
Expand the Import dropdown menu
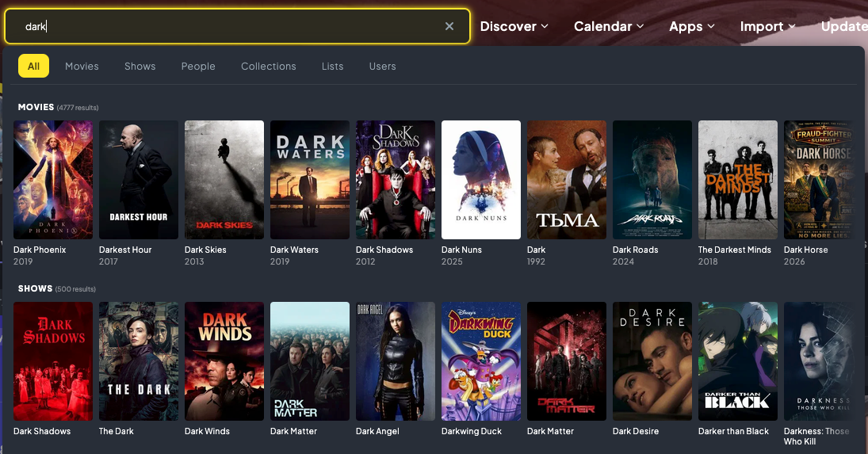(767, 26)
